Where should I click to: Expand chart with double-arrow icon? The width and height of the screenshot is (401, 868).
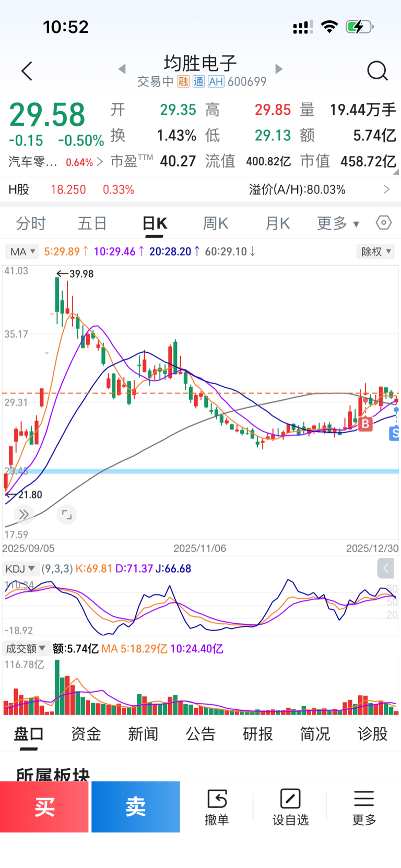23,515
